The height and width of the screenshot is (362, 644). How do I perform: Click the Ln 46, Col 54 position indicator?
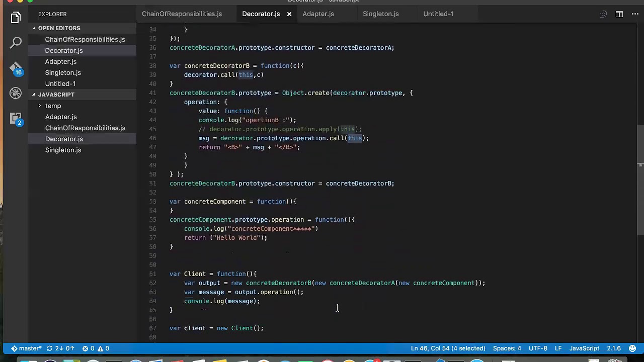pyautogui.click(x=448, y=348)
